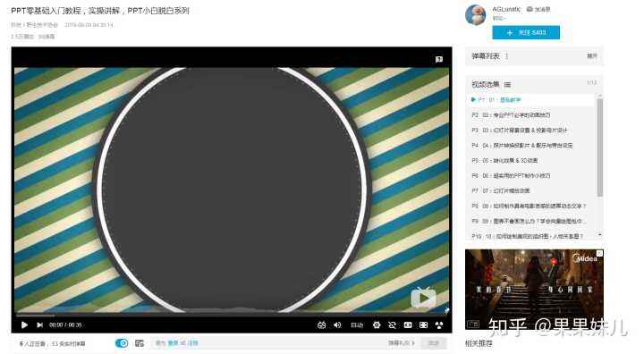
Task: Skip to the next episode
Action: point(39,324)
